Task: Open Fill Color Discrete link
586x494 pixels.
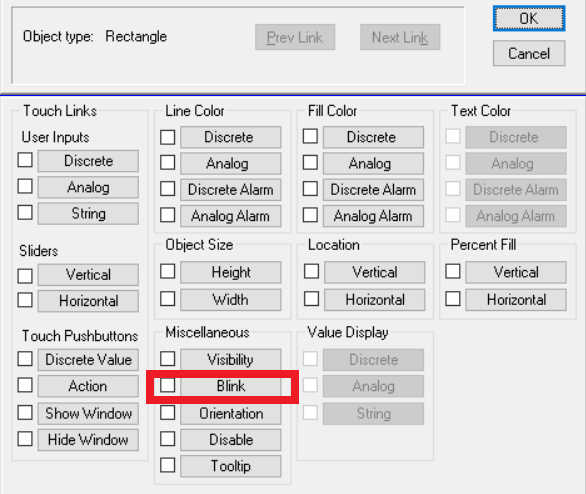Action: point(373,137)
